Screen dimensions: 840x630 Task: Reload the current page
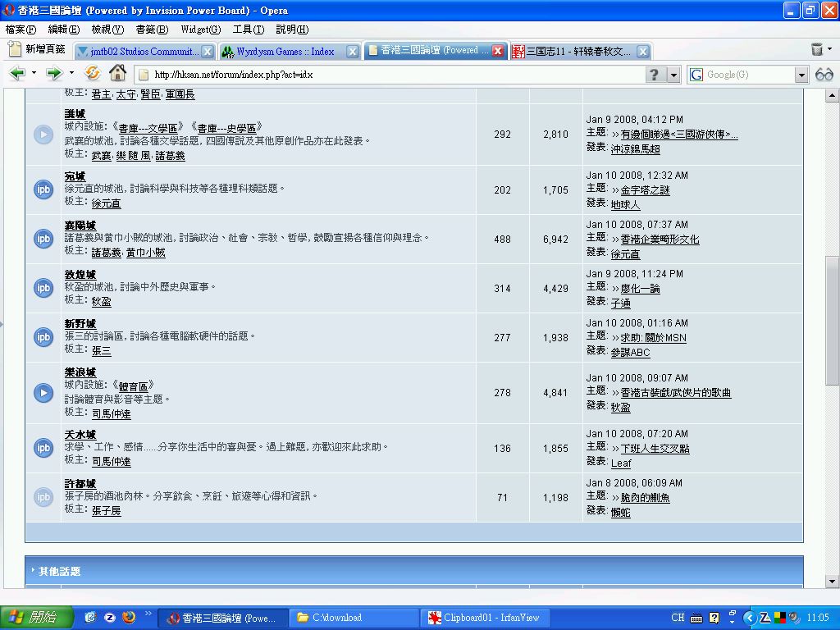coord(93,74)
